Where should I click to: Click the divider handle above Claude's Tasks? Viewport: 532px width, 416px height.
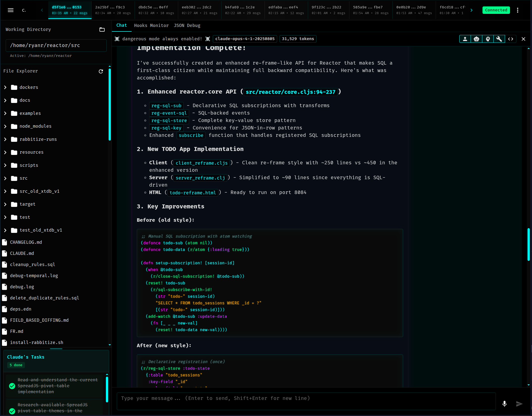[56, 348]
